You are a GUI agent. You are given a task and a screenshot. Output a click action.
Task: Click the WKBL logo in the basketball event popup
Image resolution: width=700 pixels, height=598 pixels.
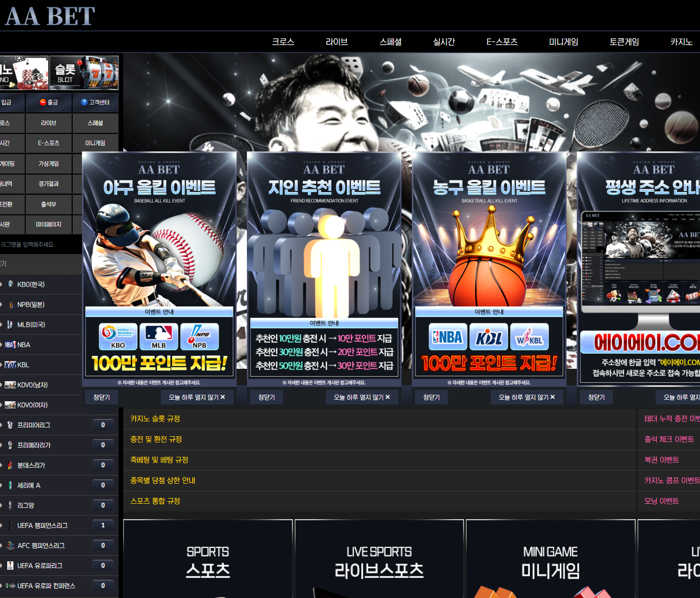tap(529, 337)
